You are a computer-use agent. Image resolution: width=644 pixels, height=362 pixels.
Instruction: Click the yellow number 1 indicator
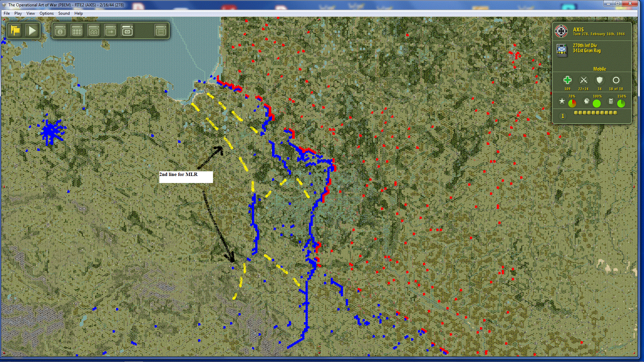tap(563, 116)
